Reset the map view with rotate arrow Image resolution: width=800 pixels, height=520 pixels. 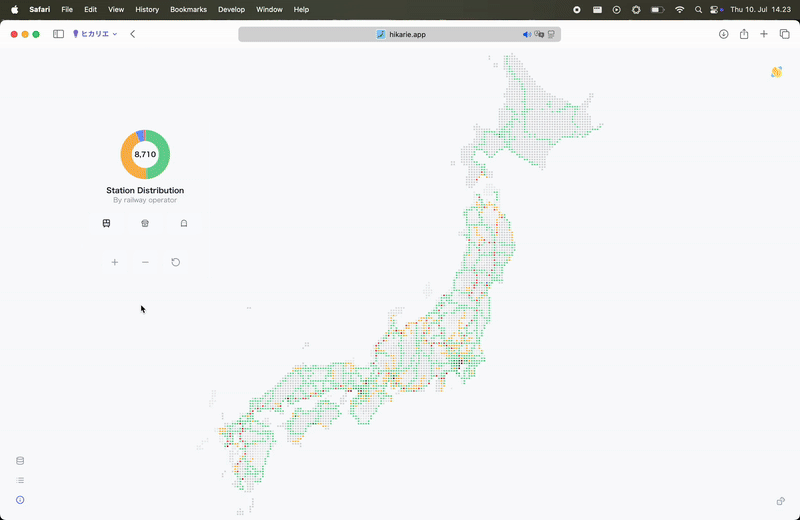pos(176,262)
